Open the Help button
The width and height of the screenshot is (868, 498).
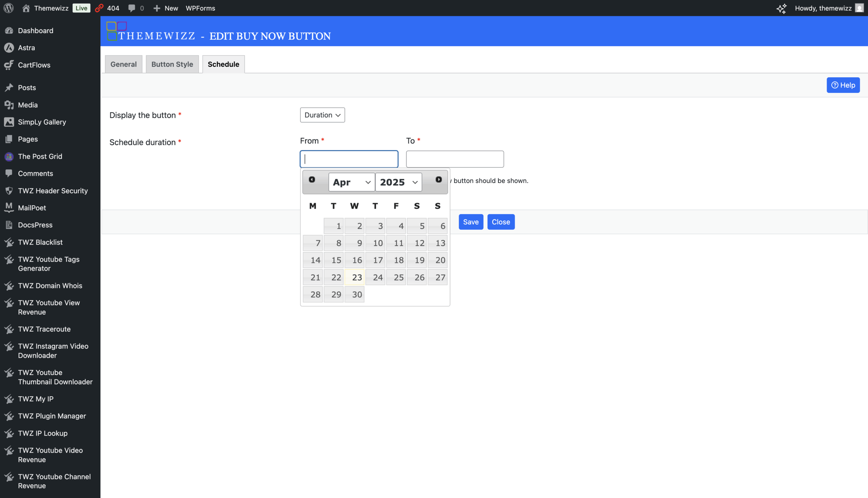pyautogui.click(x=843, y=85)
